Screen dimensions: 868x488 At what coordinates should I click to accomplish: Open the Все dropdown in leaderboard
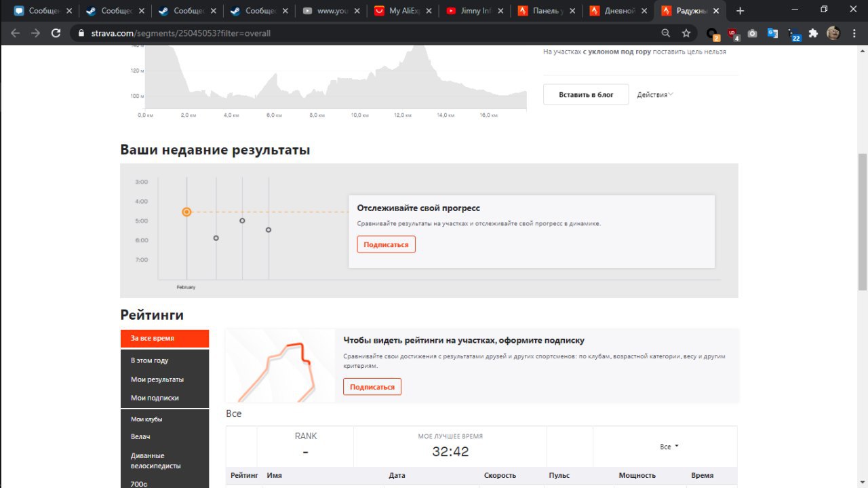[x=669, y=447]
